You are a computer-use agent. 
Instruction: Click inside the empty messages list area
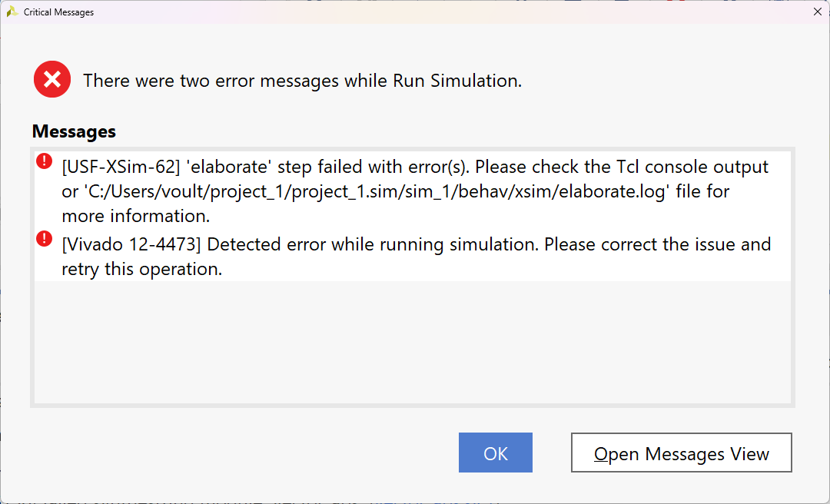pos(415,346)
